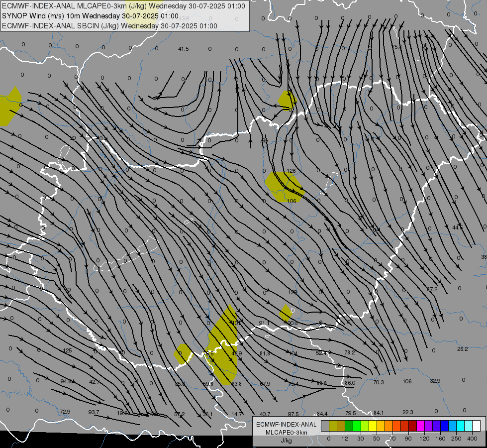Click the magenta legend swatch
487x448 pixels.
coord(421,426)
